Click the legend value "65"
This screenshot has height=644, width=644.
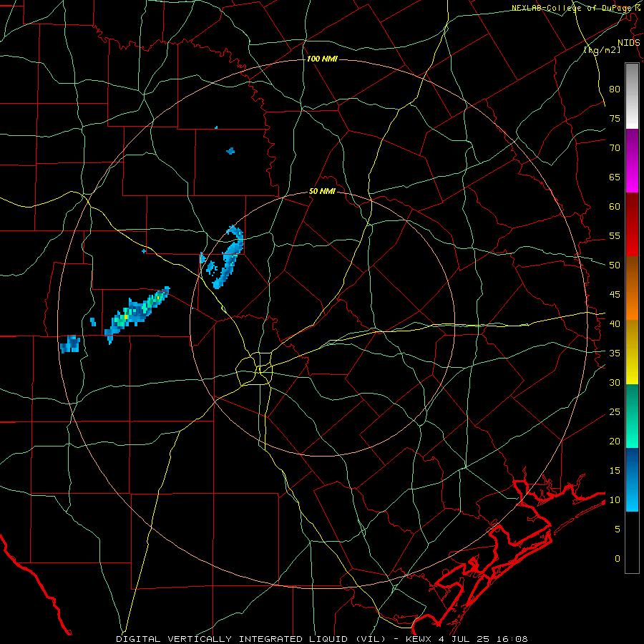[615, 177]
